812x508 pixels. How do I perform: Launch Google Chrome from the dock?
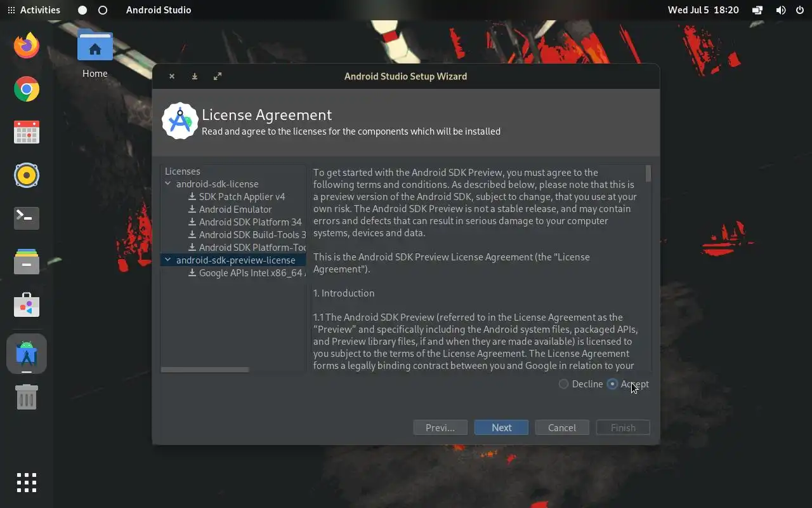[27, 89]
